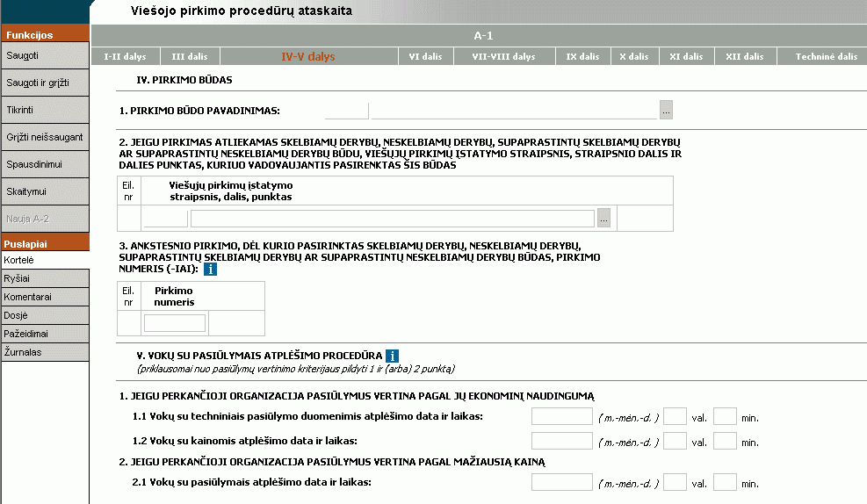867x504 pixels.
Task: Open the Dosjė page
Action: pyautogui.click(x=45, y=315)
